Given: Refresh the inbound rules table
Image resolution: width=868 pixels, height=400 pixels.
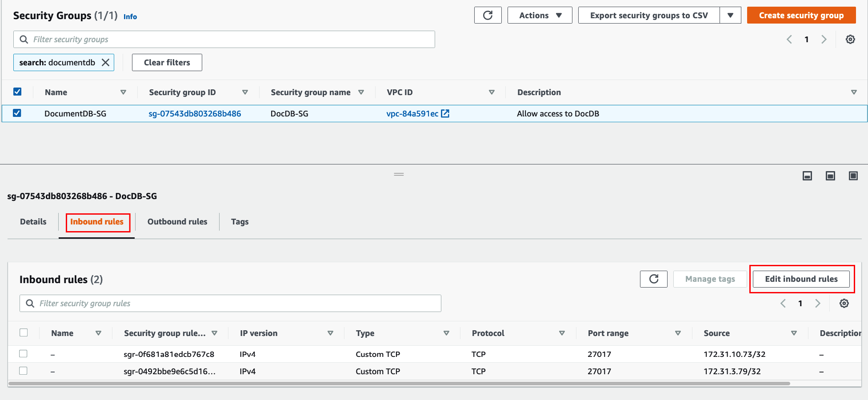Looking at the screenshot, I should coord(653,279).
